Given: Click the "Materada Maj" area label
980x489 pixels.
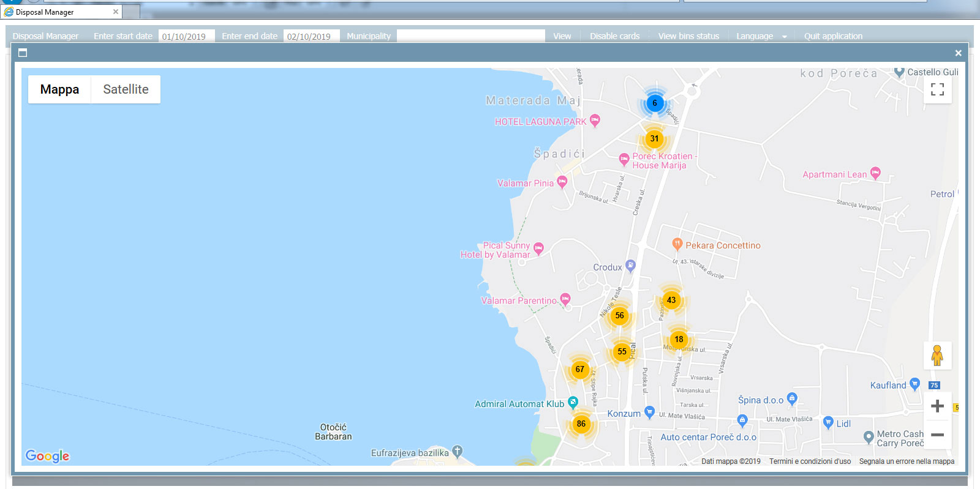Looking at the screenshot, I should pyautogui.click(x=533, y=100).
